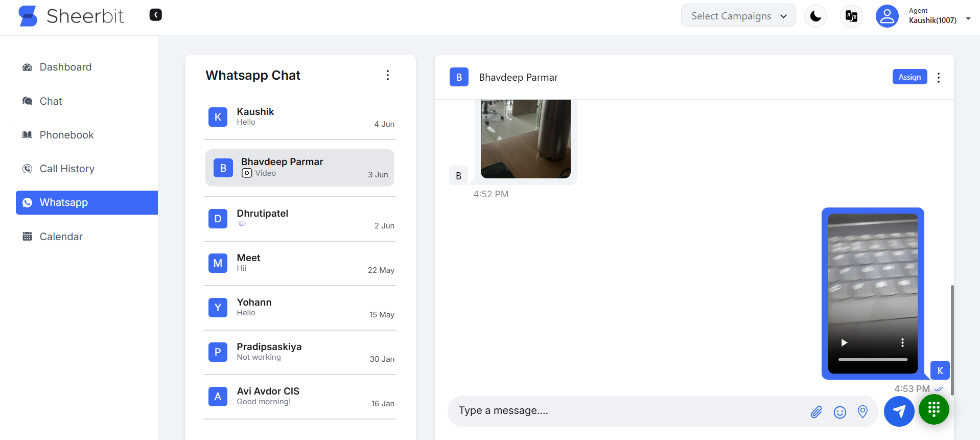This screenshot has height=440, width=980.
Task: Share location with the pin icon
Action: (863, 411)
